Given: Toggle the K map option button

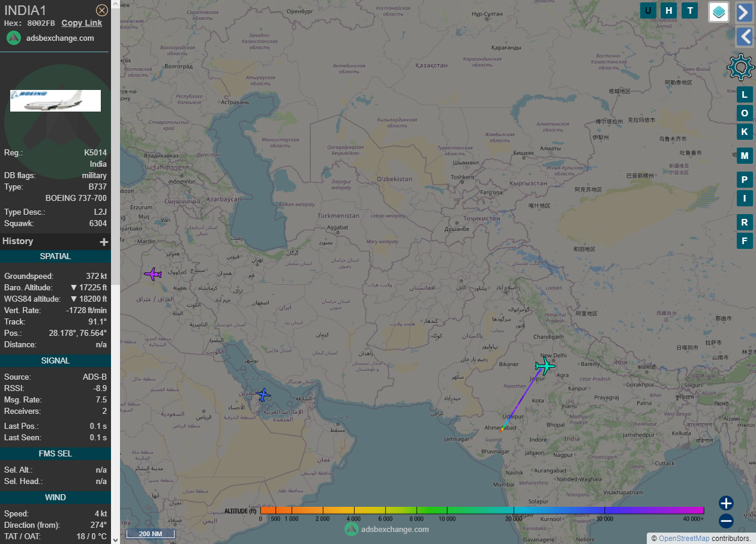Looking at the screenshot, I should point(745,132).
